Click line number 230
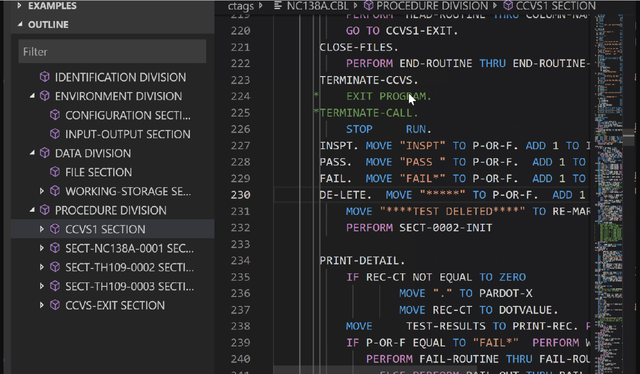Screen dimensions: 640x374 point(240,195)
